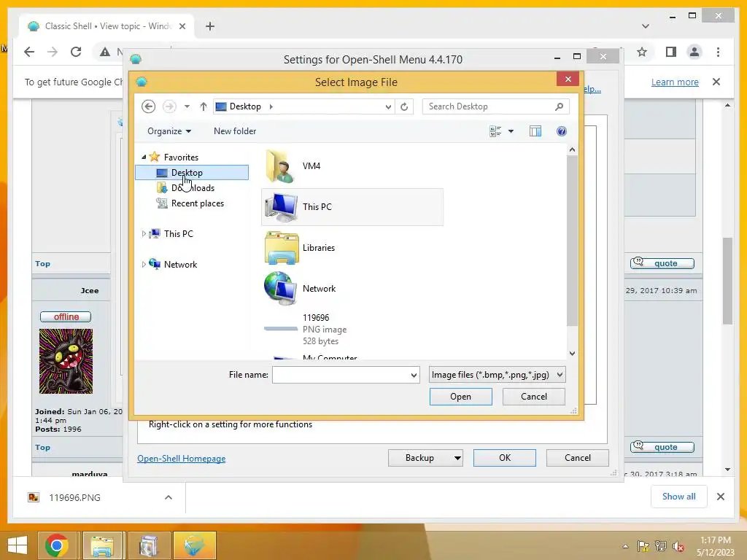Open Open-Shell taskbar shell icon
Screen dimensions: 747x560
point(195,545)
